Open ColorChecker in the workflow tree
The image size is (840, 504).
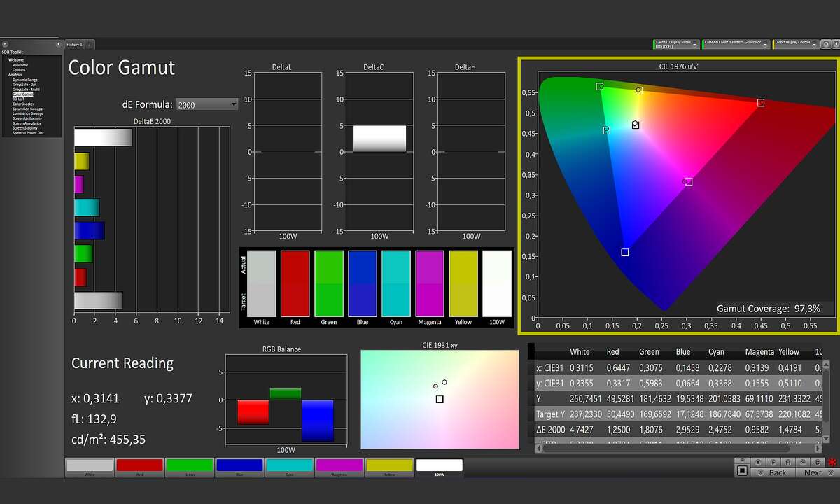23,104
